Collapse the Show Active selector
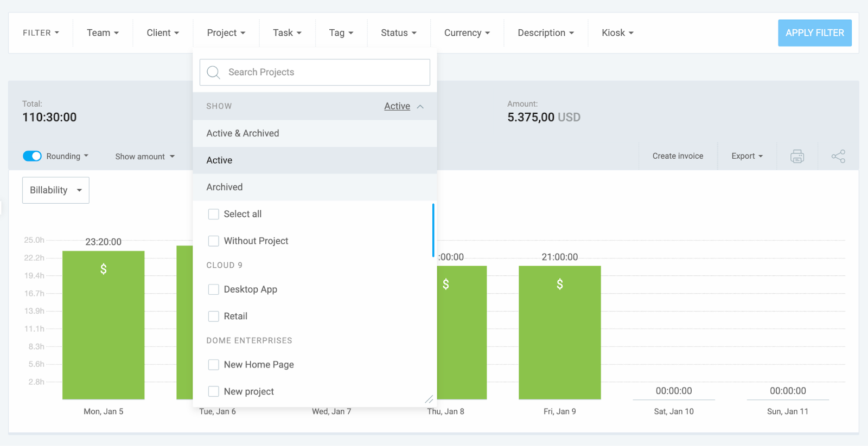868x446 pixels. pyautogui.click(x=404, y=106)
